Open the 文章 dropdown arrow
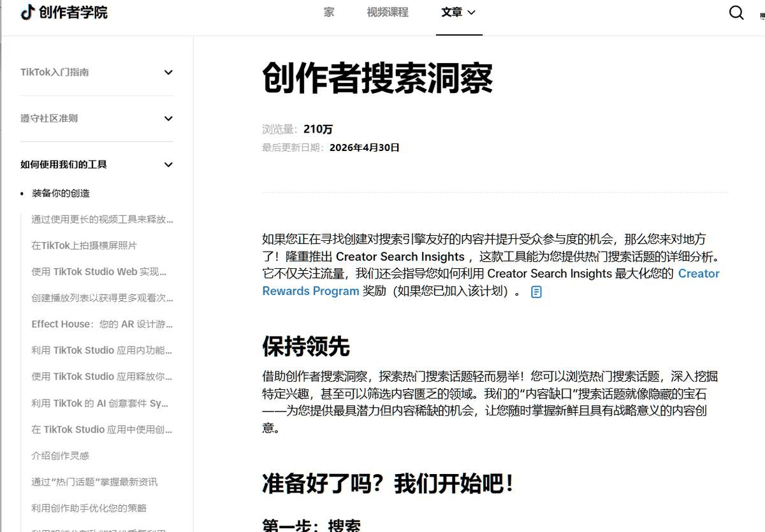 (472, 12)
